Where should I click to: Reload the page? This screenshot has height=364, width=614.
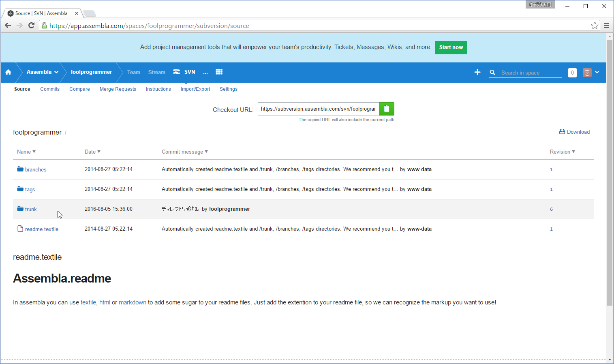click(31, 26)
